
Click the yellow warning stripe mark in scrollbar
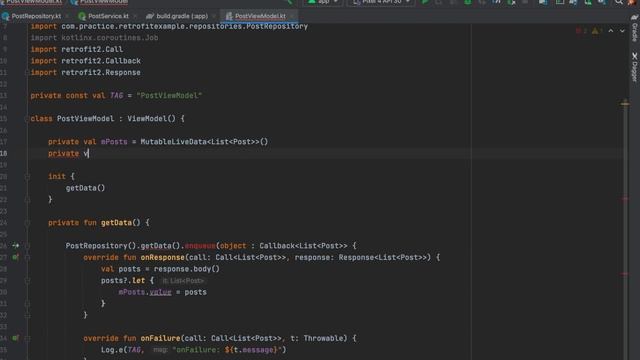point(625,104)
